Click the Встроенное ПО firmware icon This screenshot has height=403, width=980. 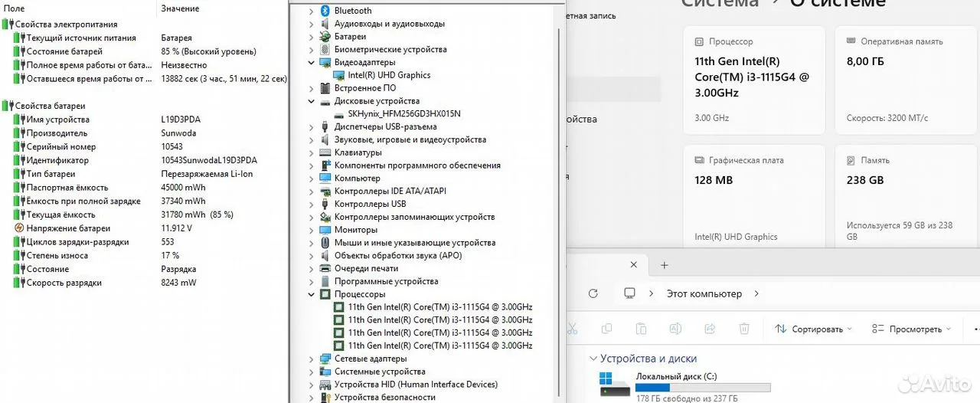pos(325,88)
